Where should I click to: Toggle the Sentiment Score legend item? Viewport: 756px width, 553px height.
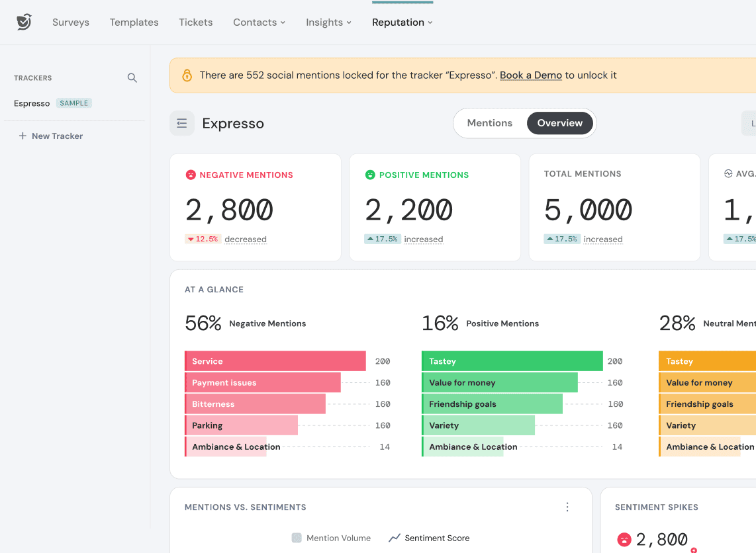coord(429,538)
